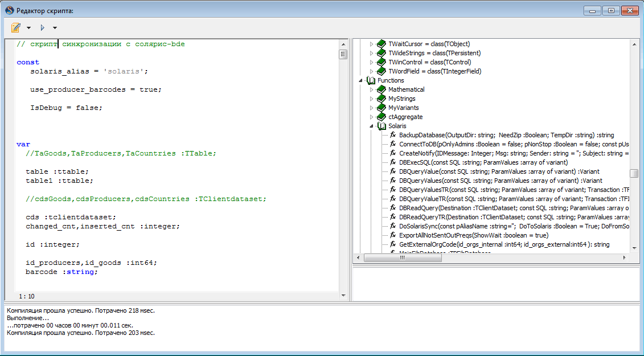Click fx icon of ConnectToDB function

click(x=393, y=144)
